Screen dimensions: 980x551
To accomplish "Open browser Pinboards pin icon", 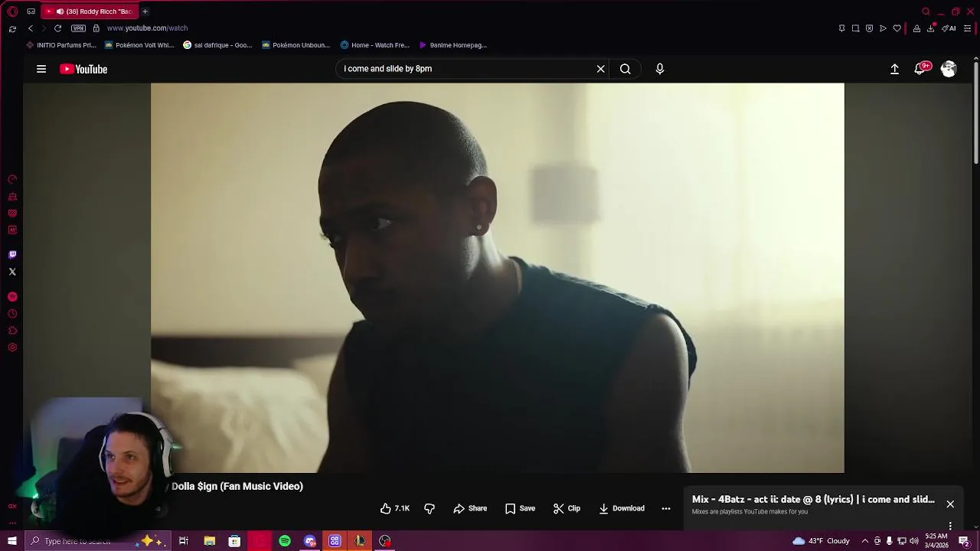I will pyautogui.click(x=841, y=28).
